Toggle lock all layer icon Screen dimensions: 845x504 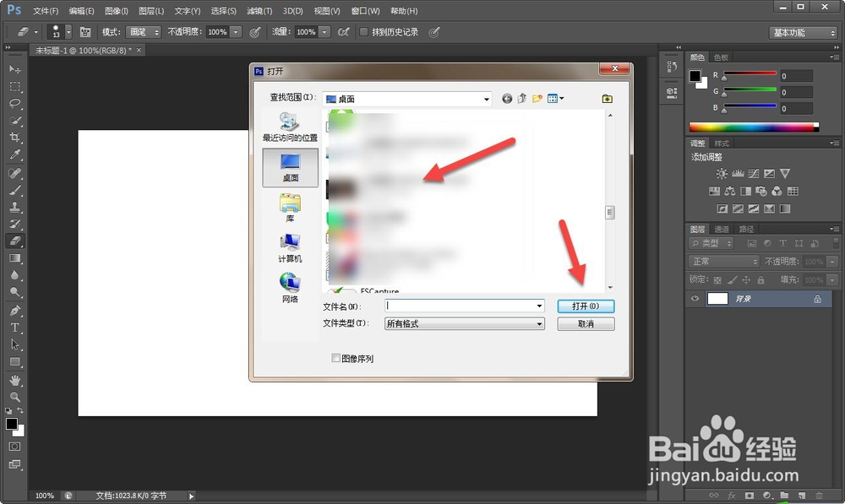tap(760, 280)
